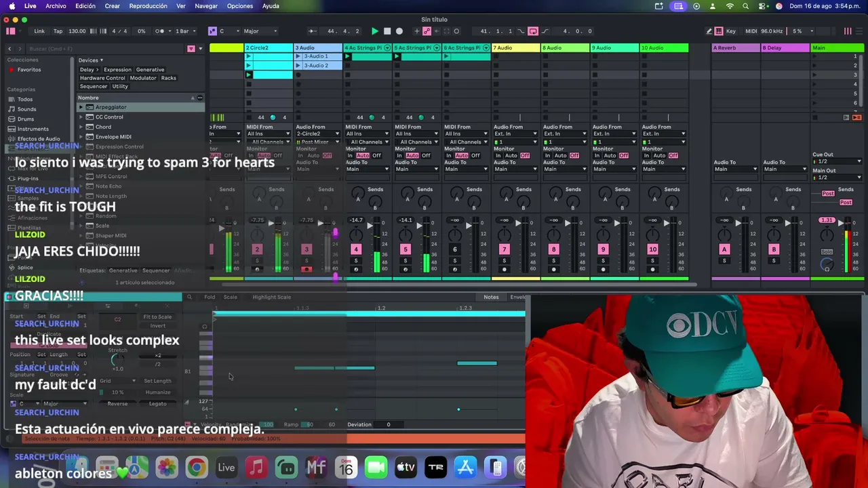Open macOS Spotlight search icon
868x488 pixels.
[746, 6]
